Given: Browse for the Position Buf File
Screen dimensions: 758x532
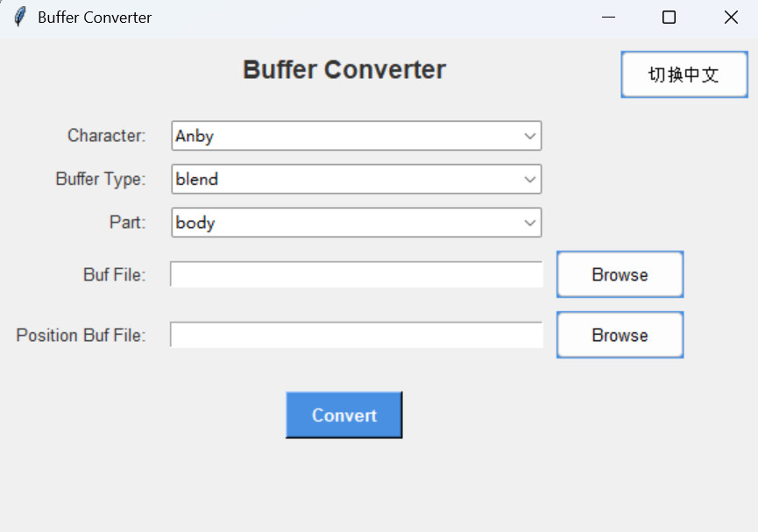Looking at the screenshot, I should point(620,335).
